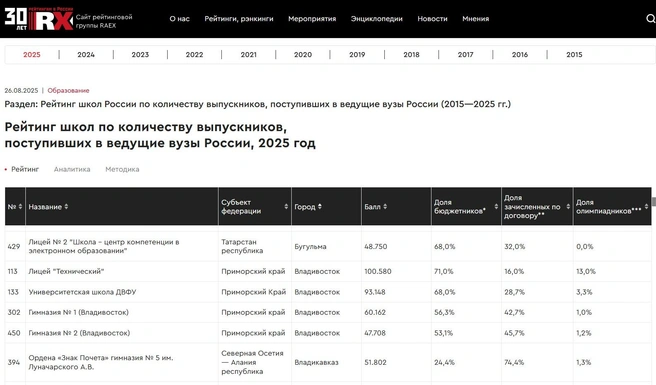Click rank number 113 cell
This screenshot has height=385, width=656.
click(13, 271)
